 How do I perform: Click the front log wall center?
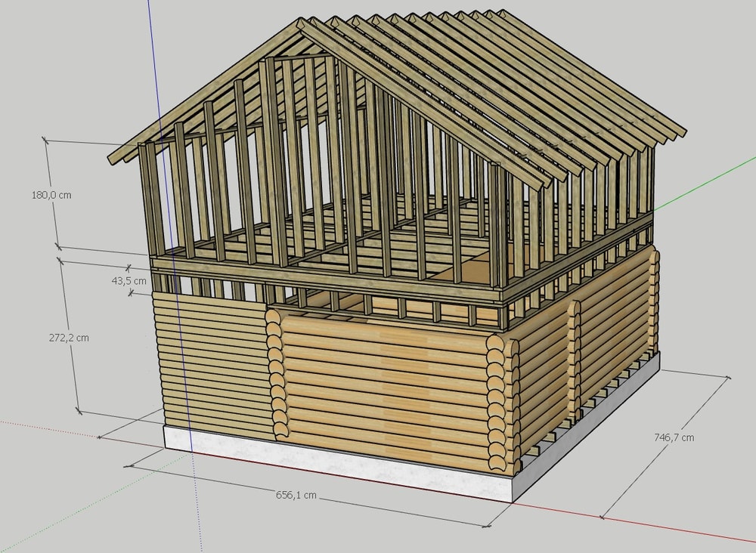[x=386, y=385]
